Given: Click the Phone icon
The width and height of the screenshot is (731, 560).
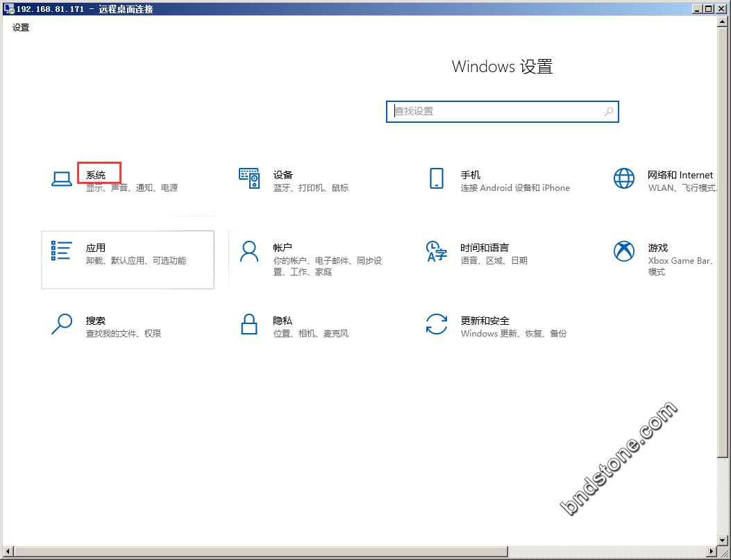Looking at the screenshot, I should (436, 178).
